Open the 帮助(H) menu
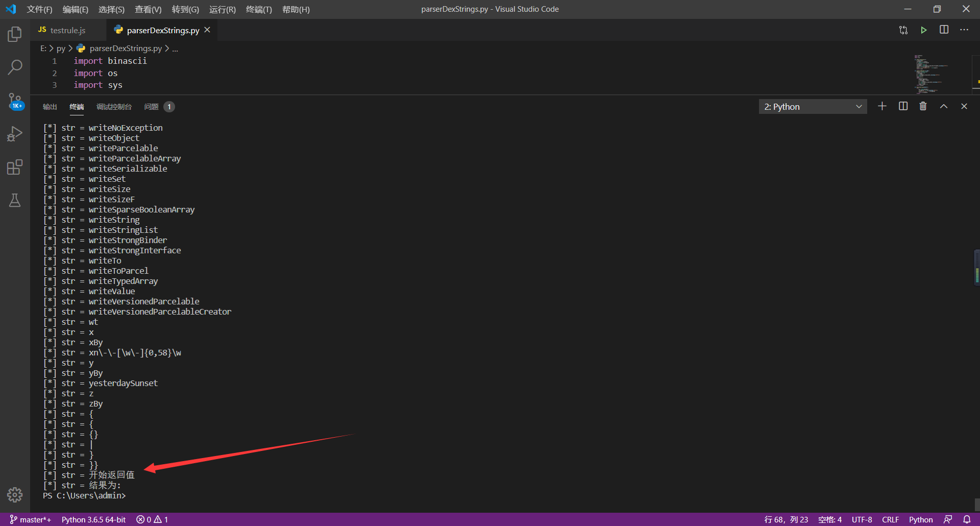This screenshot has width=980, height=526. 296,9
